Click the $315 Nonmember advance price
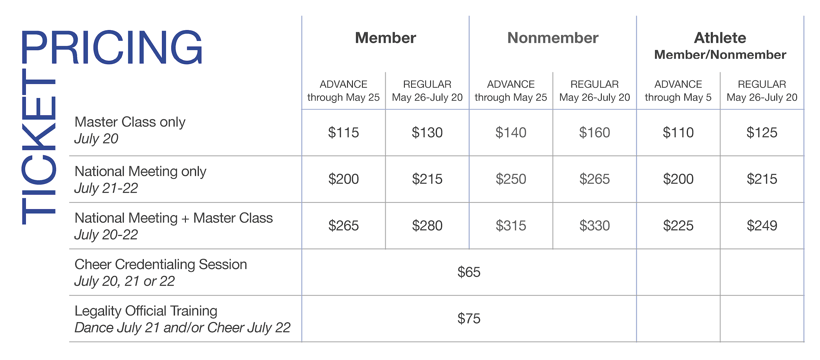The width and height of the screenshot is (820, 360). point(511,226)
